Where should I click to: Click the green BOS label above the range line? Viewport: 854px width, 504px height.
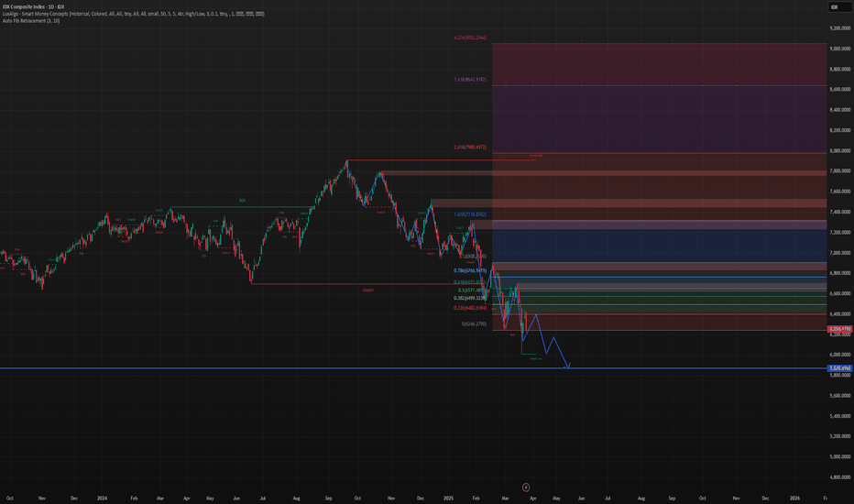click(x=242, y=201)
